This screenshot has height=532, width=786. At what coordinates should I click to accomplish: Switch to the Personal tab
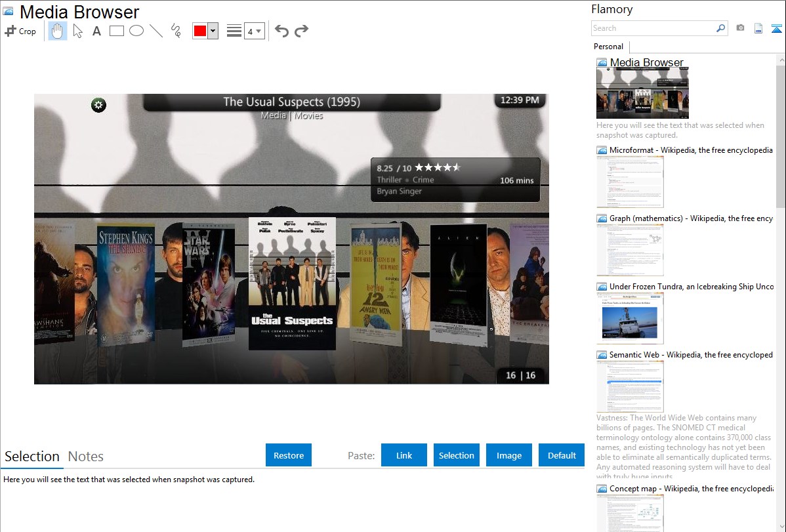[x=608, y=47]
